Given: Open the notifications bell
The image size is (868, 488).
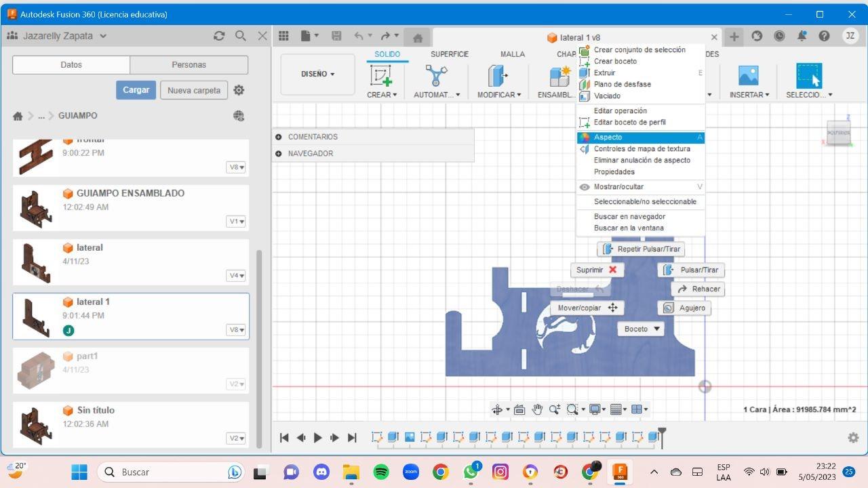Looking at the screenshot, I should (802, 37).
